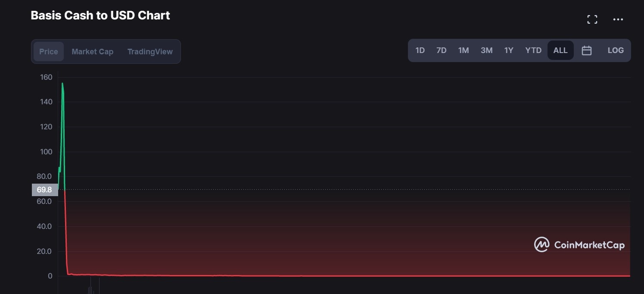Set the chart range to 1Y
The image size is (644, 294).
pos(509,50)
